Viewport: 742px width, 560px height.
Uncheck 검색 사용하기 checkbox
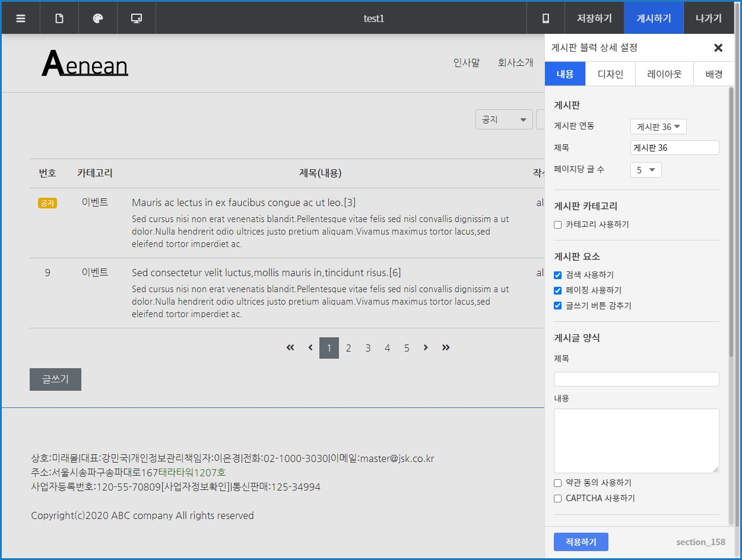click(558, 276)
